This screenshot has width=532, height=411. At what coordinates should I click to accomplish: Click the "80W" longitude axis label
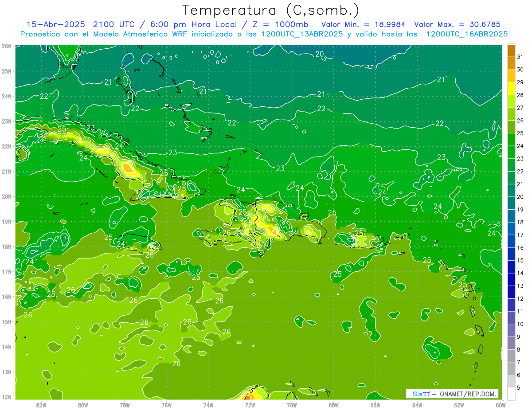coord(83,405)
